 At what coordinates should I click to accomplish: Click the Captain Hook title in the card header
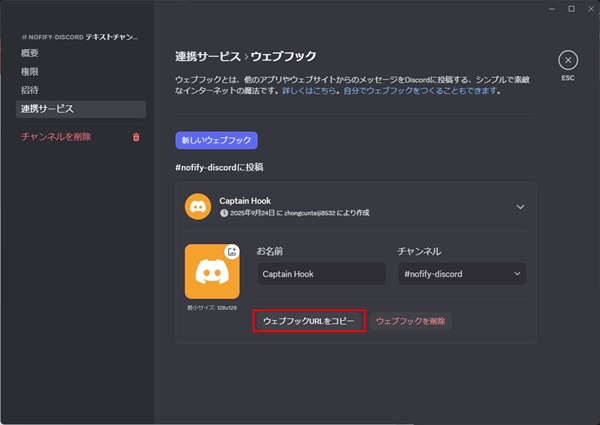(x=245, y=201)
